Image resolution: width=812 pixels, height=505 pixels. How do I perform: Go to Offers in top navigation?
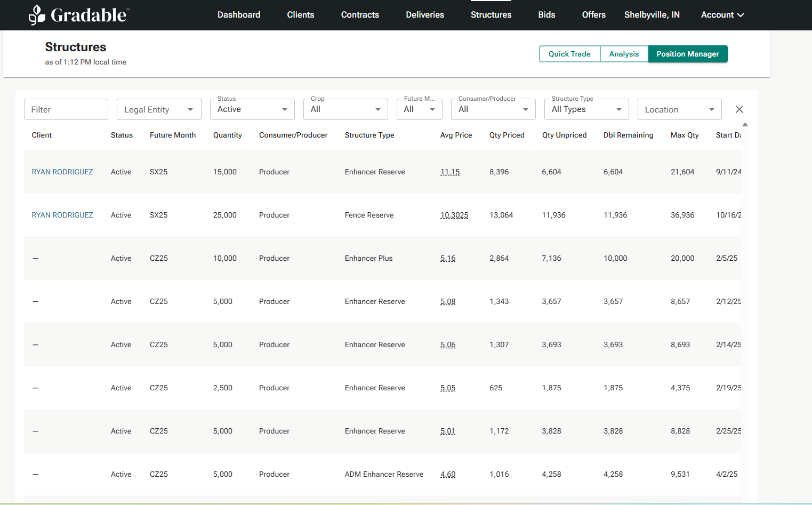pos(594,15)
